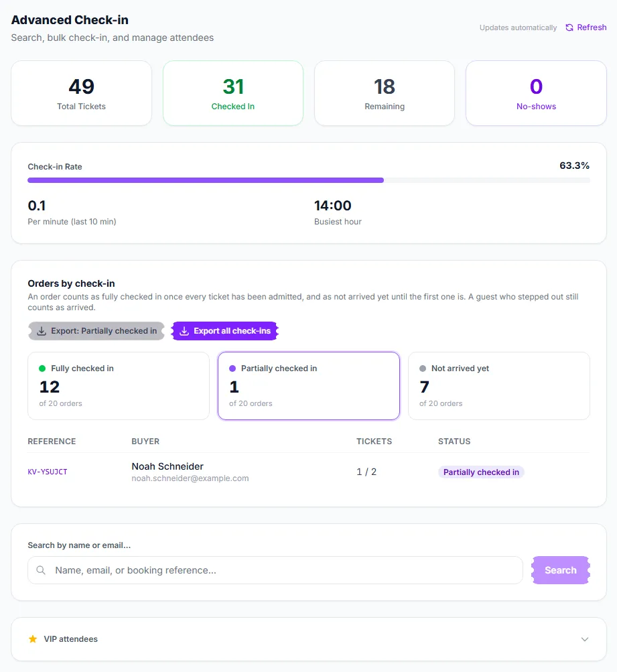
Task: Click the BUYER column header
Action: 145,442
